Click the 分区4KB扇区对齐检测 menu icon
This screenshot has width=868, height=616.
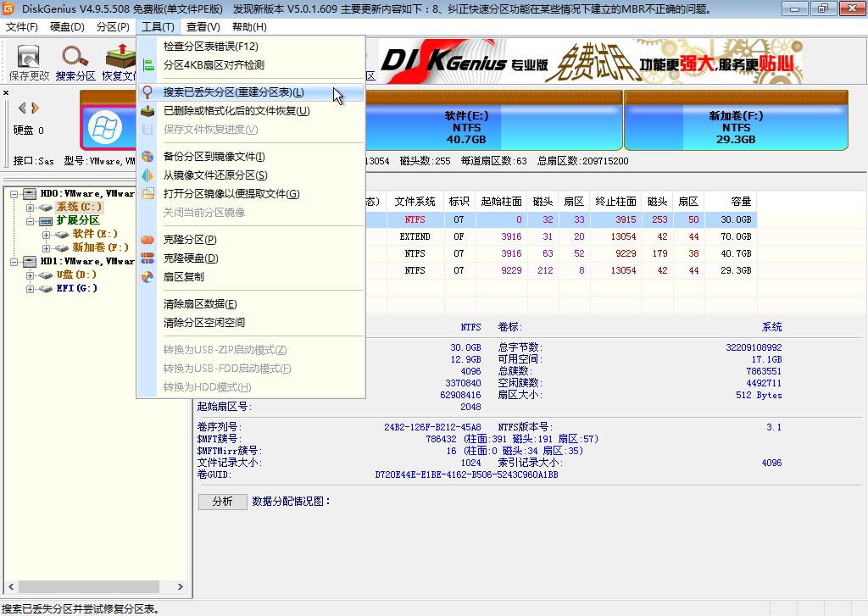(x=148, y=65)
